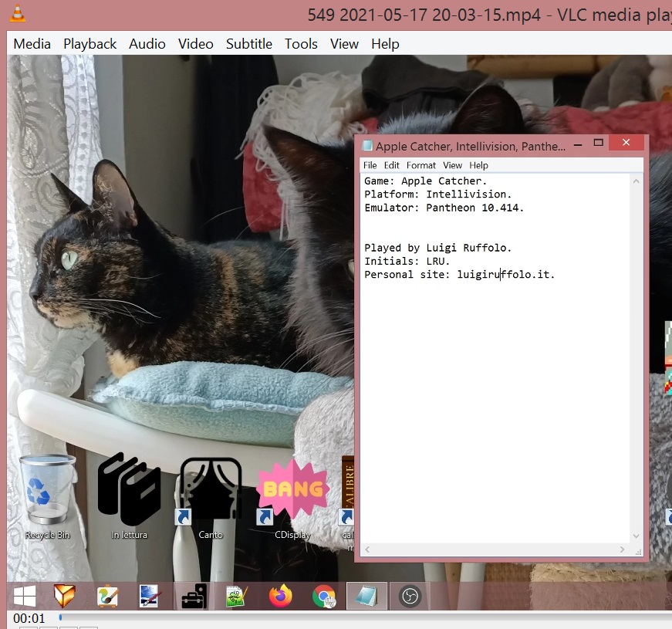Click the Chrome icon in the taskbar
The height and width of the screenshot is (629, 672).
pyautogui.click(x=324, y=596)
